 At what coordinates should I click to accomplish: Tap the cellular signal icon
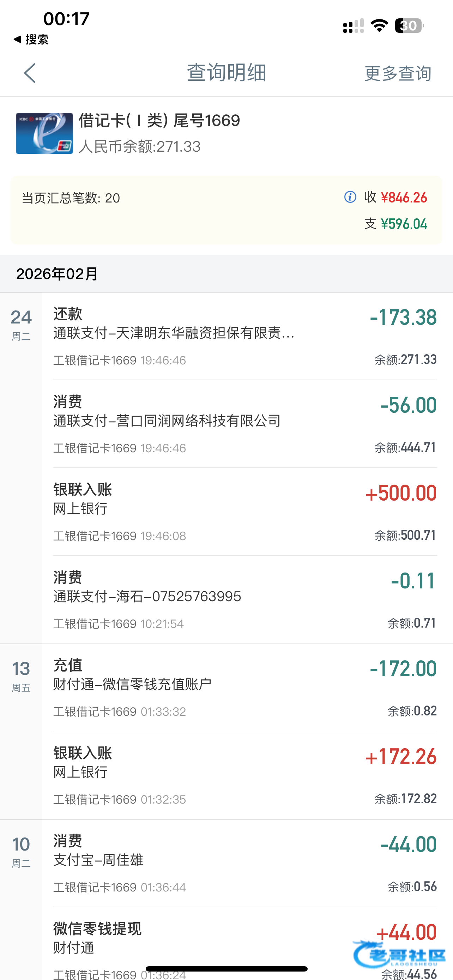coord(353,26)
